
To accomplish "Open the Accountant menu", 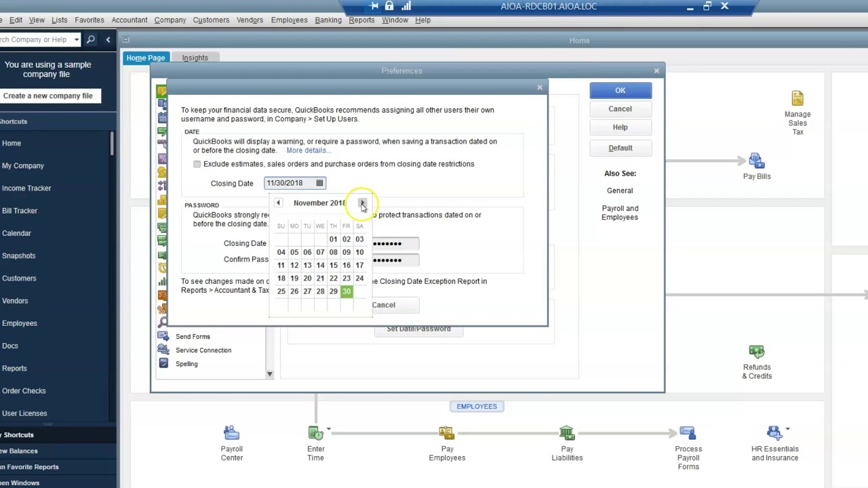I will [x=130, y=20].
